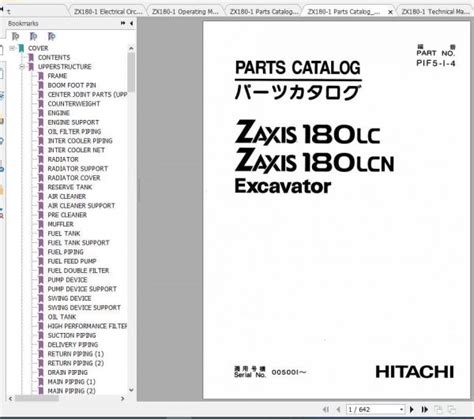
Task: Open RETURN PIPING (2) bookmark
Action: 76,363
